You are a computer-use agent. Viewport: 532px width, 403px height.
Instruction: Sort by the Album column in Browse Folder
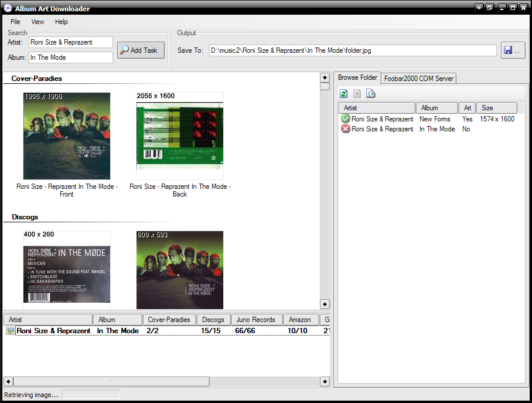pyautogui.click(x=436, y=108)
